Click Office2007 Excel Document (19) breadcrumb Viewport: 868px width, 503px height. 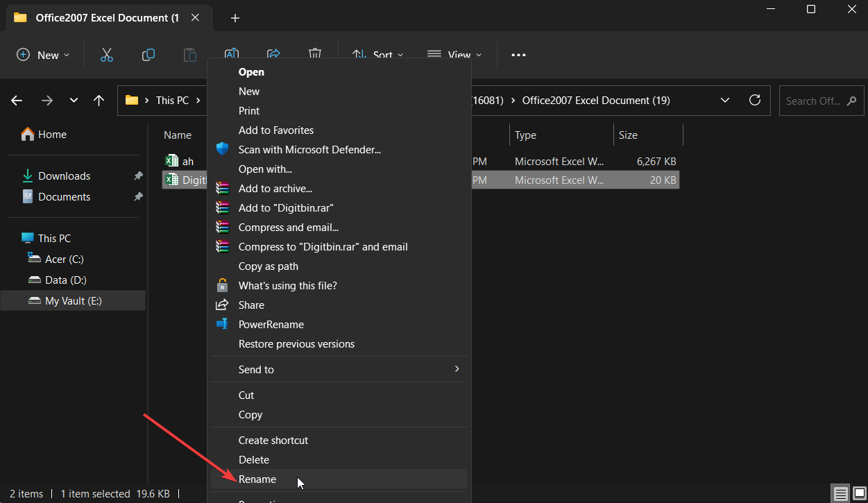(x=596, y=101)
